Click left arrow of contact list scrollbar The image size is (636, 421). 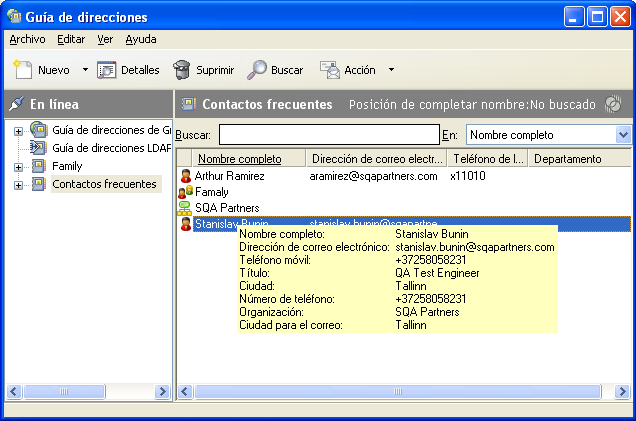pyautogui.click(x=185, y=391)
